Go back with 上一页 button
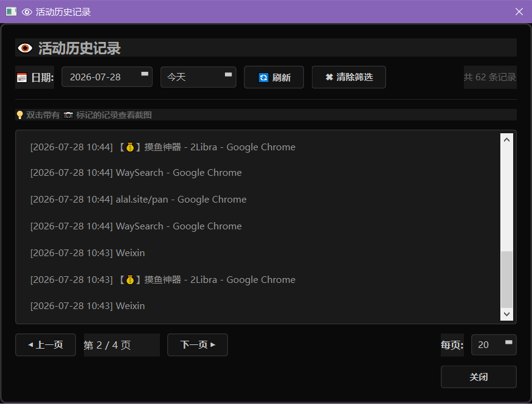532x404 pixels. pos(46,345)
